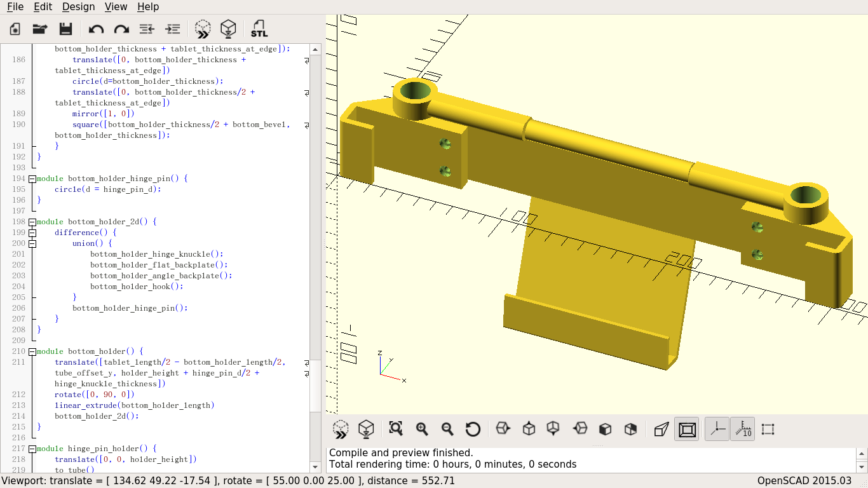Toggle Show Scale Markers button
Screen dimensions: 868x488
[x=742, y=429]
